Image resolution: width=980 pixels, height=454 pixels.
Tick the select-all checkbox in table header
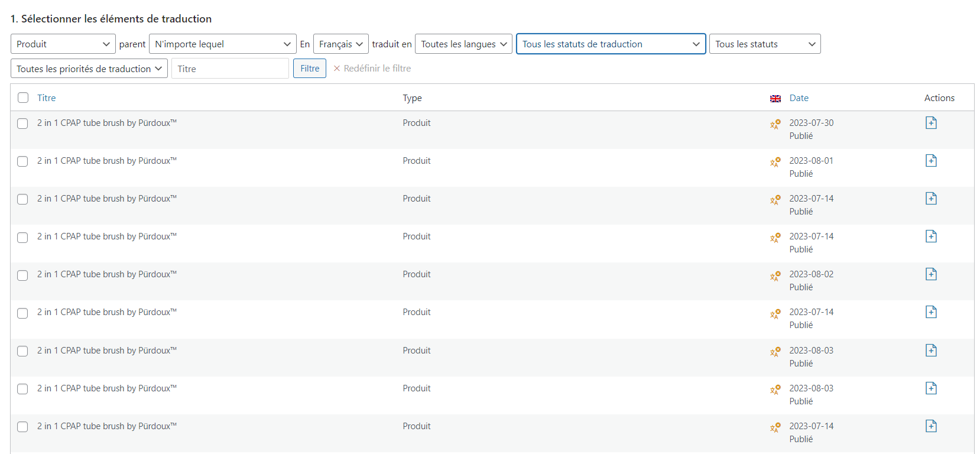23,98
